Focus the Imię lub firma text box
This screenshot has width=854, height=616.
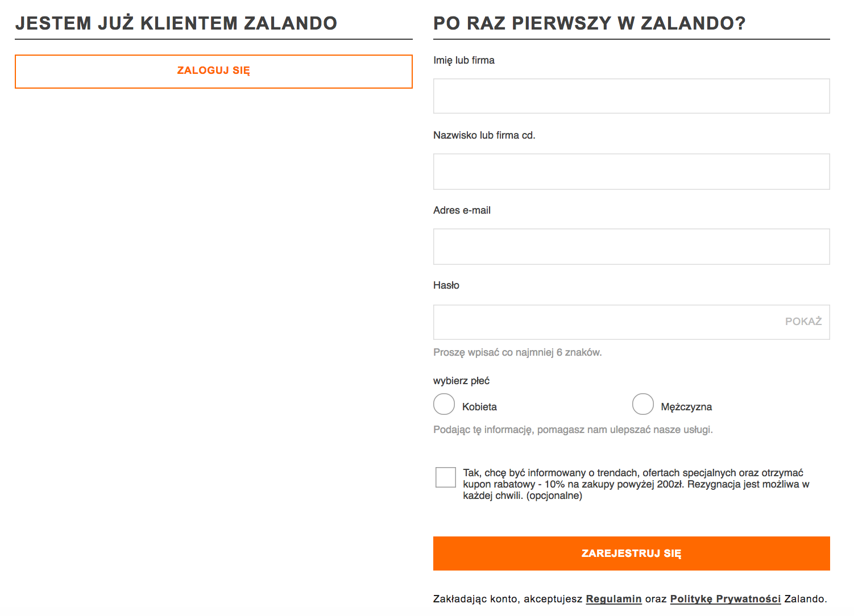(631, 96)
